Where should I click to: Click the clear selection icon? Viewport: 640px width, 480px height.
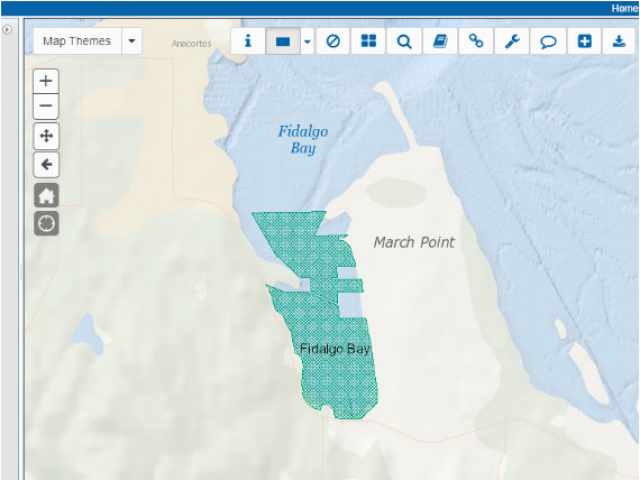(x=333, y=41)
